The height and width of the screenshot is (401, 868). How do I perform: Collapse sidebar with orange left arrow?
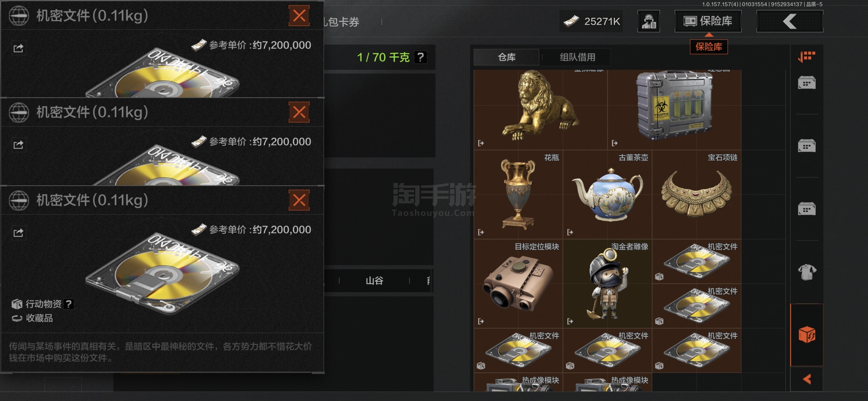coord(807,379)
